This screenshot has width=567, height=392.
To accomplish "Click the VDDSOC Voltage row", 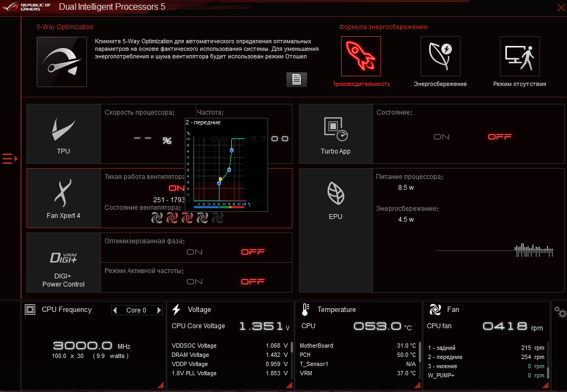I will (x=230, y=346).
